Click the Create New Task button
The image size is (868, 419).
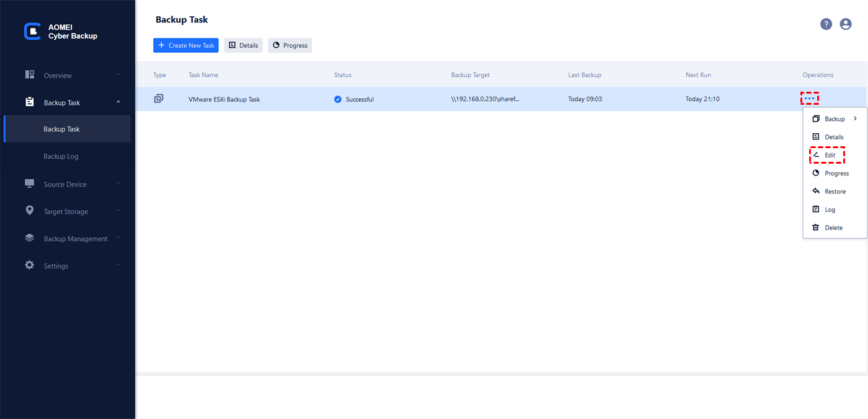[x=186, y=45]
